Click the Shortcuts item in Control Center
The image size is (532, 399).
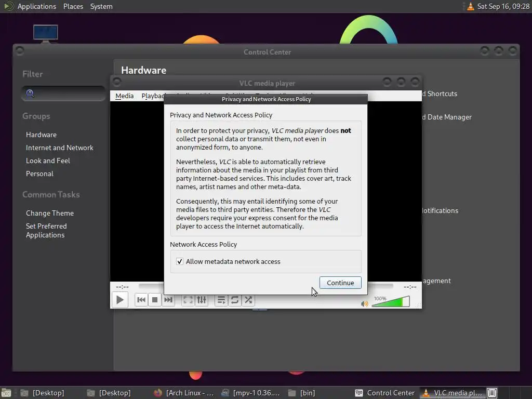440,94
